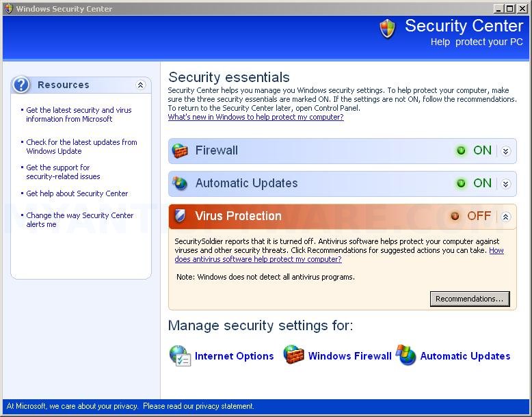The width and height of the screenshot is (532, 417).
Task: Click the green ON indicator for Automatic Updates
Action: coord(461,184)
